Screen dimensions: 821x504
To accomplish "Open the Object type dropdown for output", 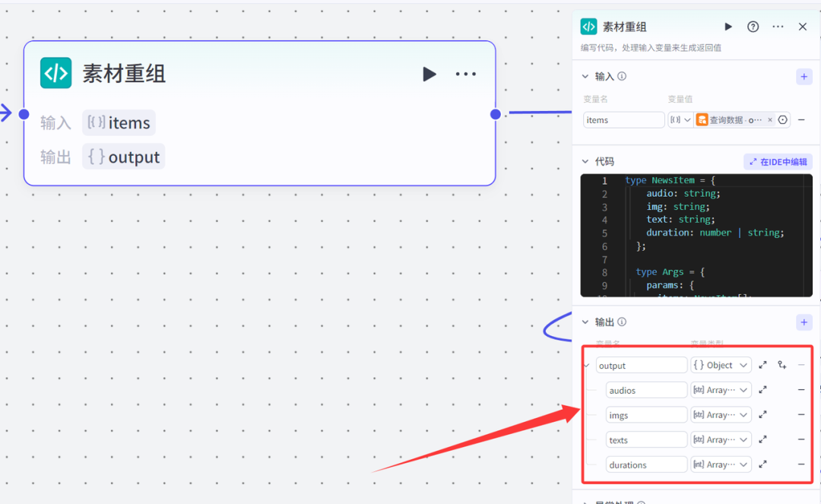I will click(x=721, y=366).
